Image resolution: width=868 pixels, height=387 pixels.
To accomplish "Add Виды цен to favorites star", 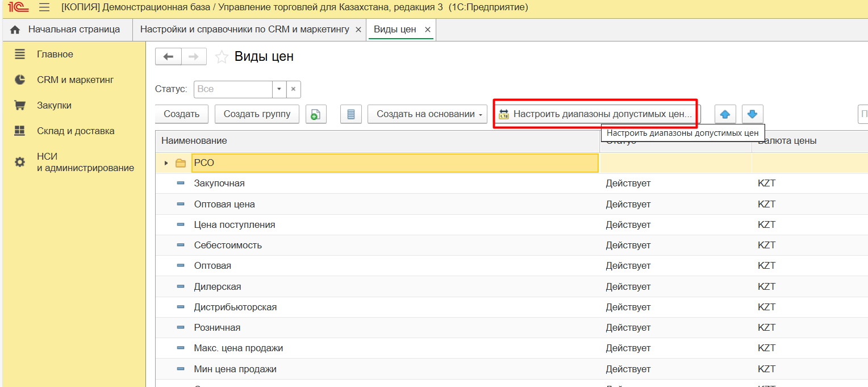I will coord(222,57).
